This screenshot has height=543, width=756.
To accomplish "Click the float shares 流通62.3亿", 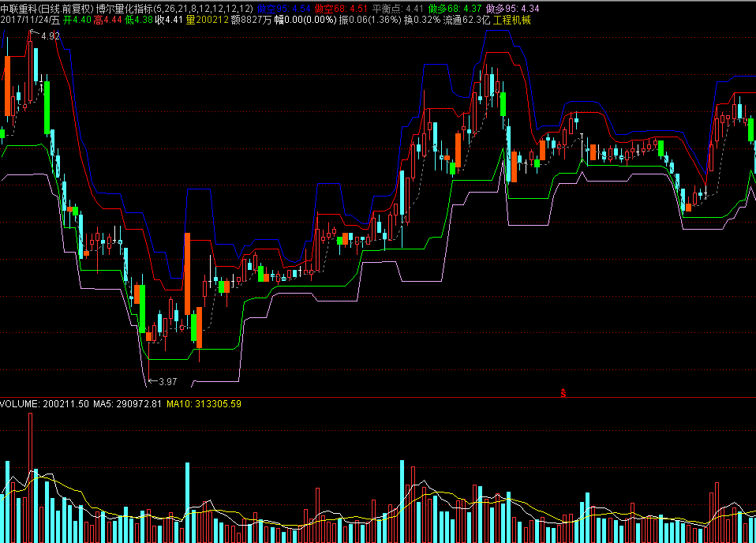I will (x=466, y=20).
